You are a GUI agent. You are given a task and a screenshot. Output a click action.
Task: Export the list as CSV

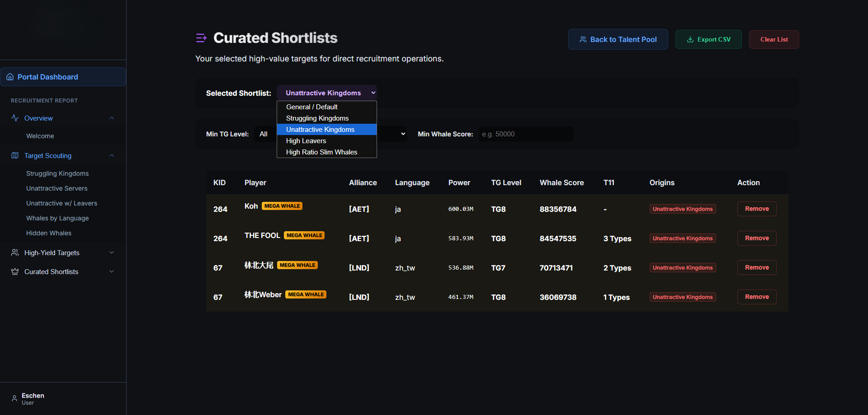[x=708, y=39]
